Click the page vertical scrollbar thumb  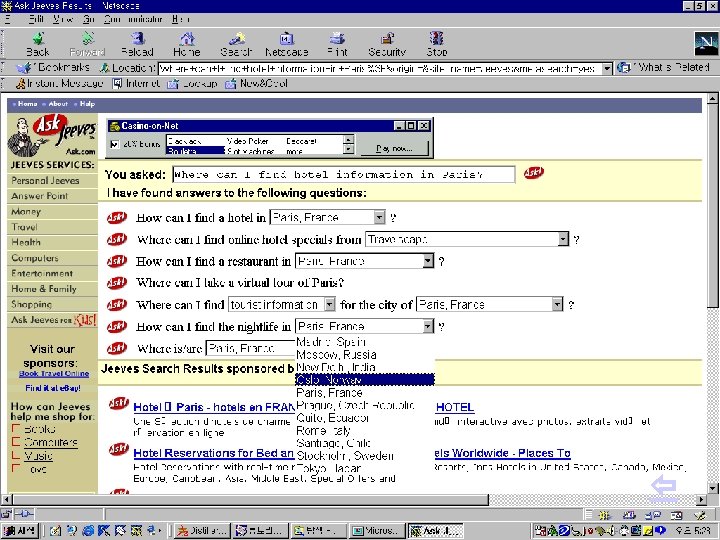coord(712,205)
